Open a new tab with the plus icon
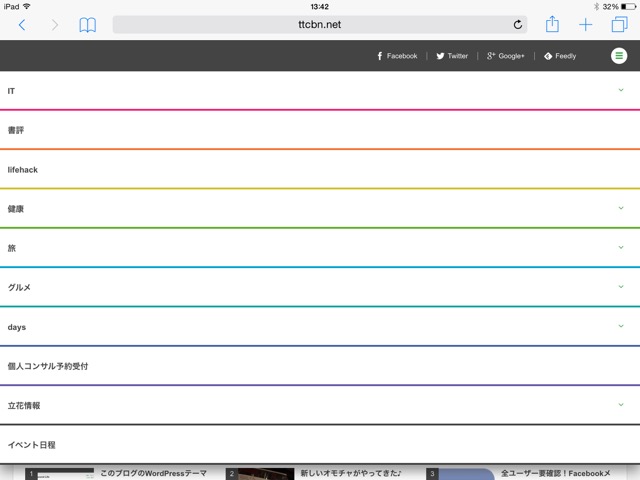Viewport: 640px width, 480px height. coord(586,25)
